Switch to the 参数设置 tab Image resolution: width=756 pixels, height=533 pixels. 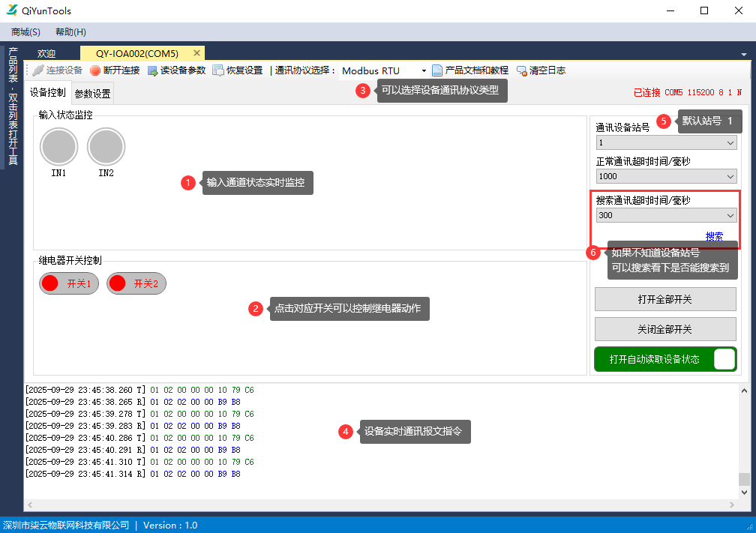(x=92, y=94)
